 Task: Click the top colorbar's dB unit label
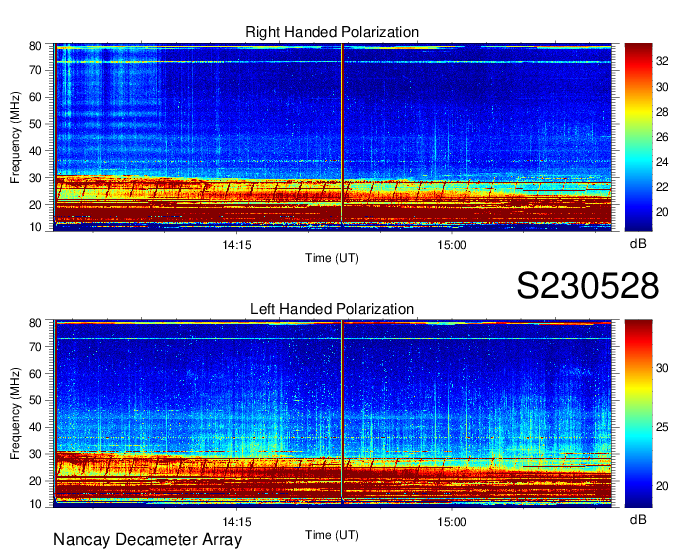[x=638, y=244]
